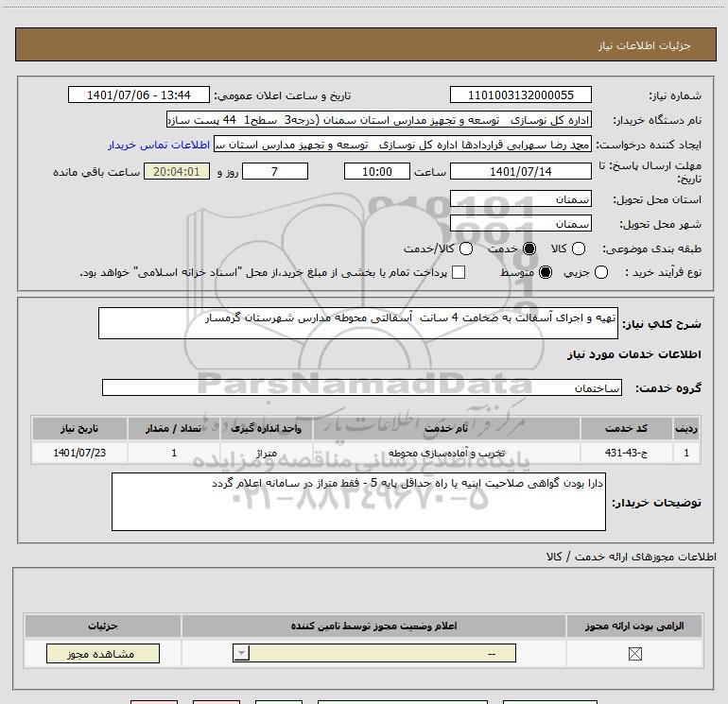Open the اطلاعات تماس خریدار link
Screen dimensions: 728x704
click(x=159, y=145)
